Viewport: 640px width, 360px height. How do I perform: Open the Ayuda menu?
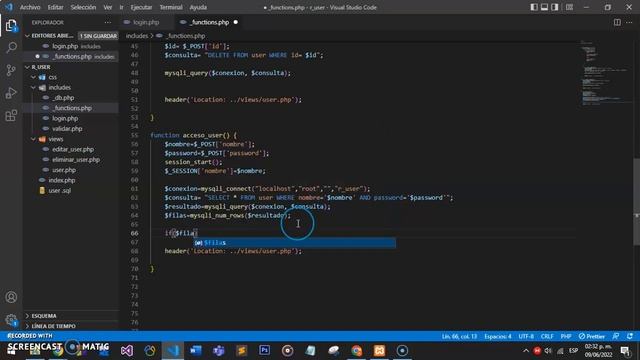pos(198,7)
